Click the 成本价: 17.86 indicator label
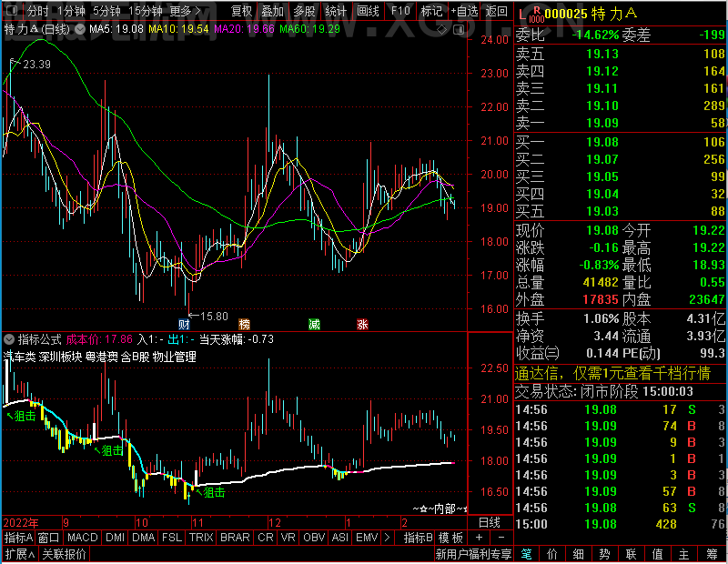The height and width of the screenshot is (564, 728). pos(99,339)
